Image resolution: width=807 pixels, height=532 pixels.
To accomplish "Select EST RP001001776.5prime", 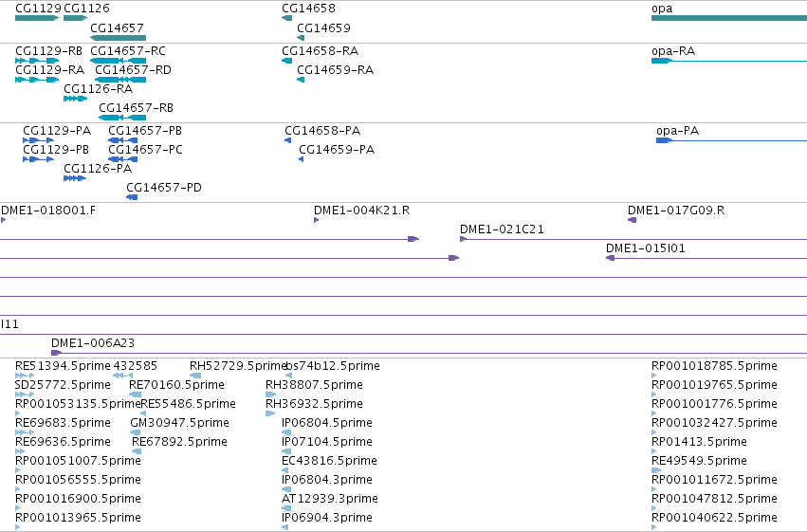I will tap(654, 413).
